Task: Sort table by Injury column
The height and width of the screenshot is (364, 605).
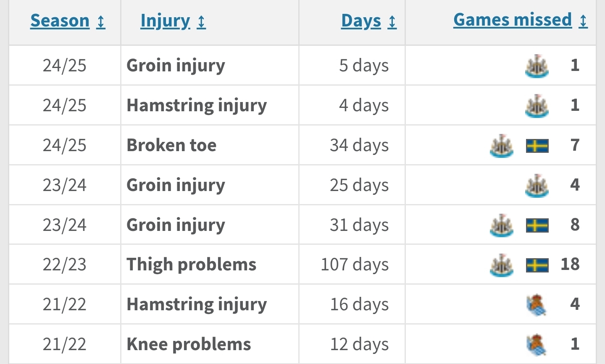Action: pyautogui.click(x=165, y=21)
